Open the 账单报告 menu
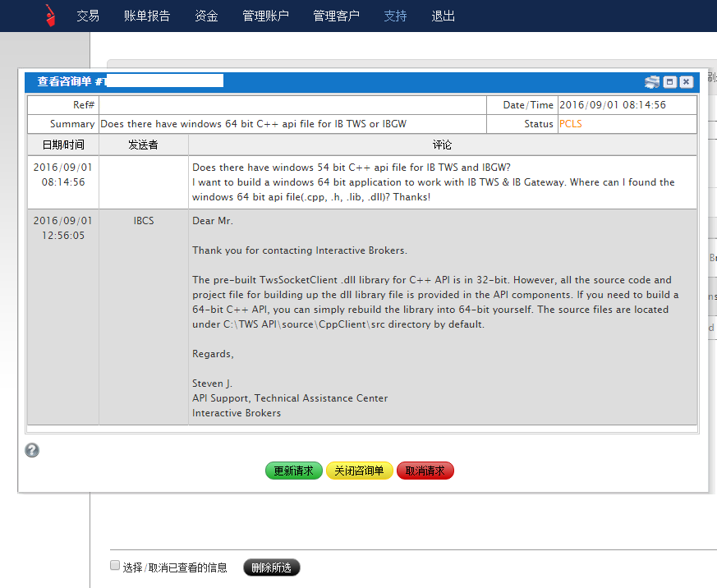Screen dimensions: 717x588 click(x=147, y=16)
